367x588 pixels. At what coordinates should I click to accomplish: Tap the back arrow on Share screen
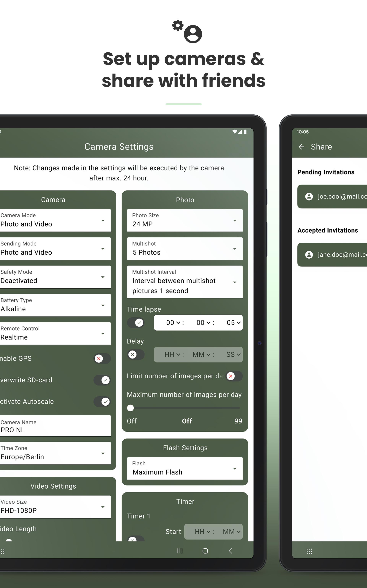click(301, 147)
